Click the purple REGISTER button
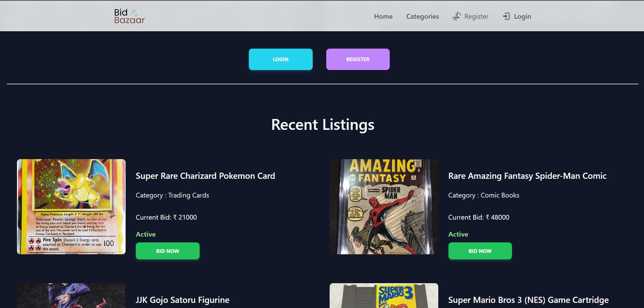This screenshot has width=644, height=308. tap(358, 59)
